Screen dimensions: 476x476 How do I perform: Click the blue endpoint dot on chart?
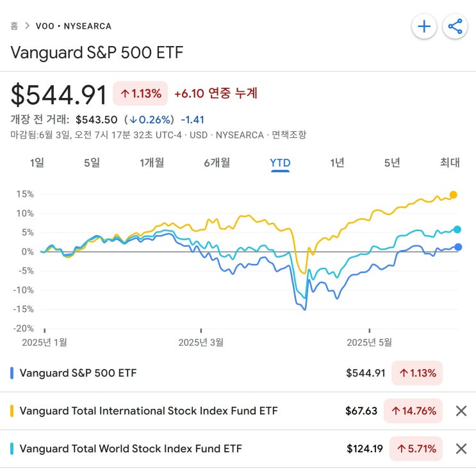pos(458,247)
